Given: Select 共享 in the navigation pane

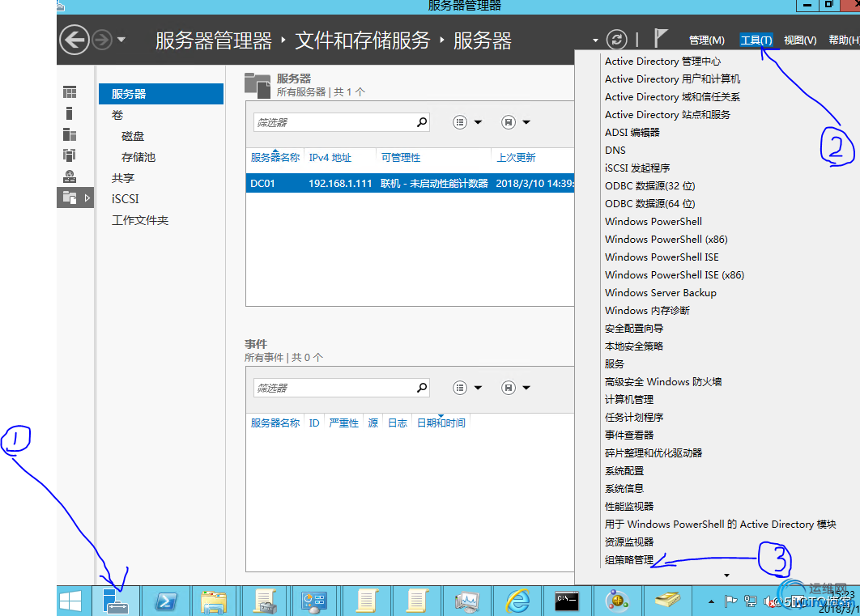Looking at the screenshot, I should [123, 178].
